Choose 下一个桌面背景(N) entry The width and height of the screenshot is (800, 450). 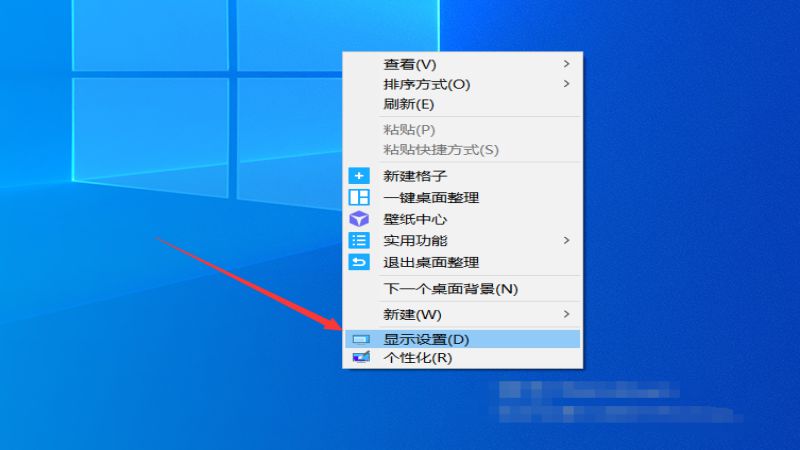coord(463,289)
